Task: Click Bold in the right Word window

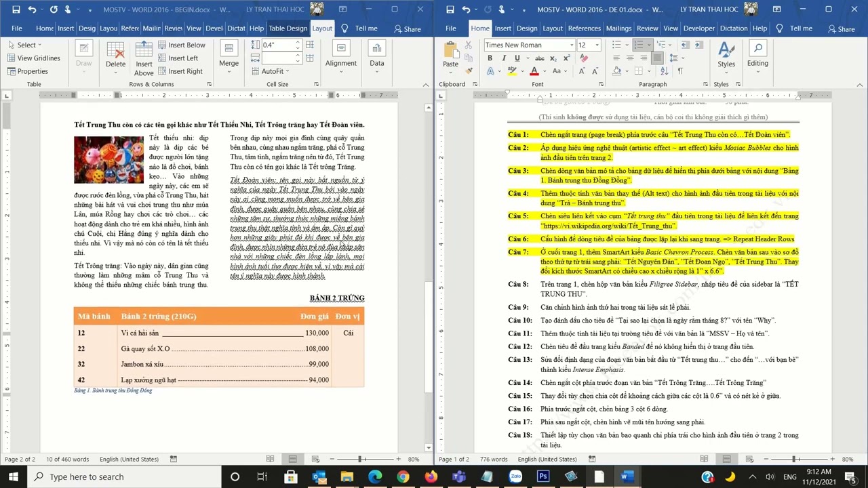Action: (x=490, y=58)
